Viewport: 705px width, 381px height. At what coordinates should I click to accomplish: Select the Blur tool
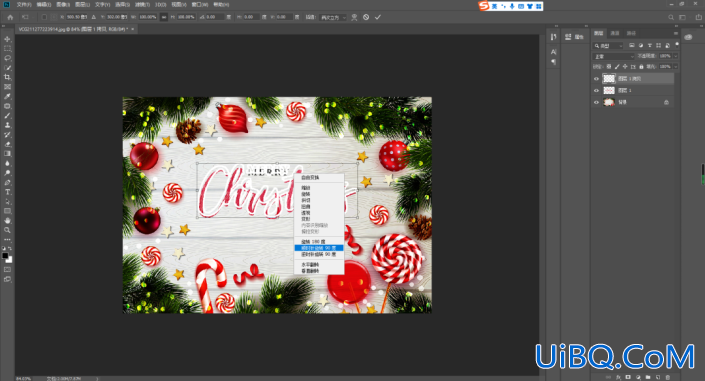coord(7,163)
